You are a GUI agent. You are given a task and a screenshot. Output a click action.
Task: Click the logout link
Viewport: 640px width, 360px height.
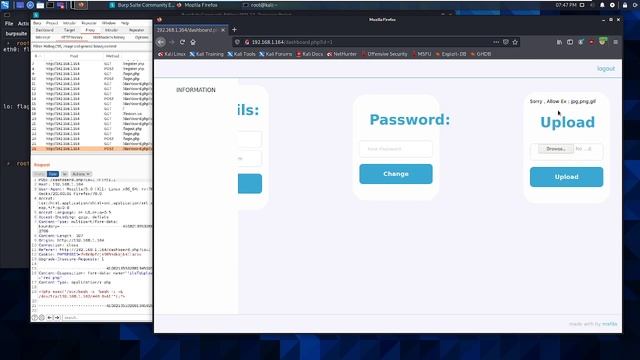point(606,69)
